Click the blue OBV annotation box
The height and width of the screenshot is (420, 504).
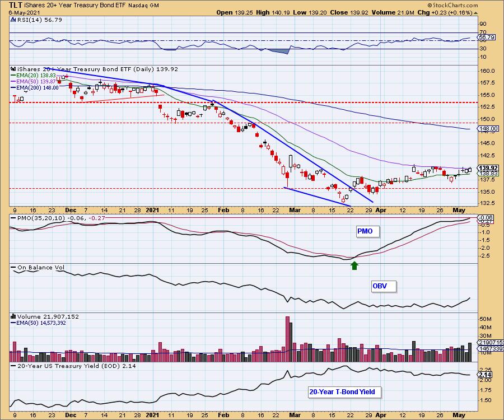coord(384,286)
